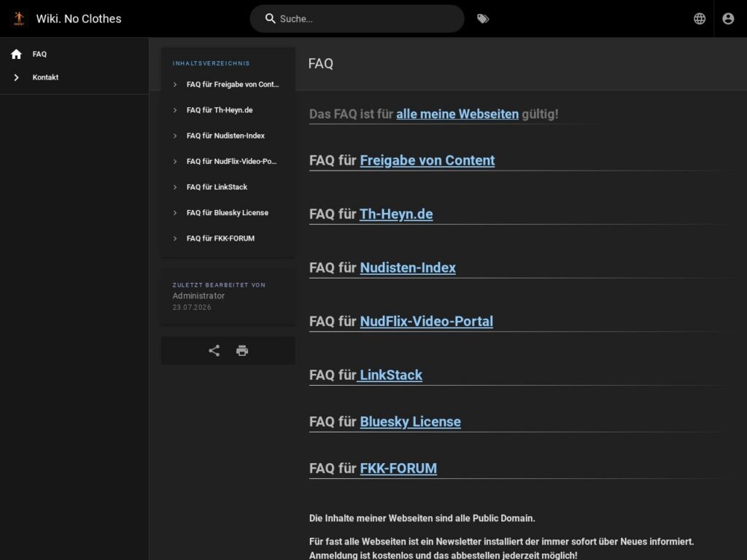Screen dimensions: 747x560
Task: Click the Wiki. No Clothes logo icon
Action: click(19, 18)
